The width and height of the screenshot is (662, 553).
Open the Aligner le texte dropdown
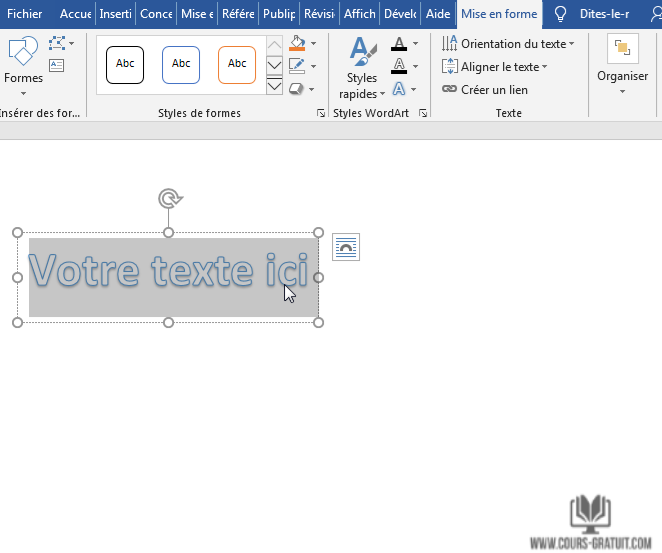(x=496, y=67)
